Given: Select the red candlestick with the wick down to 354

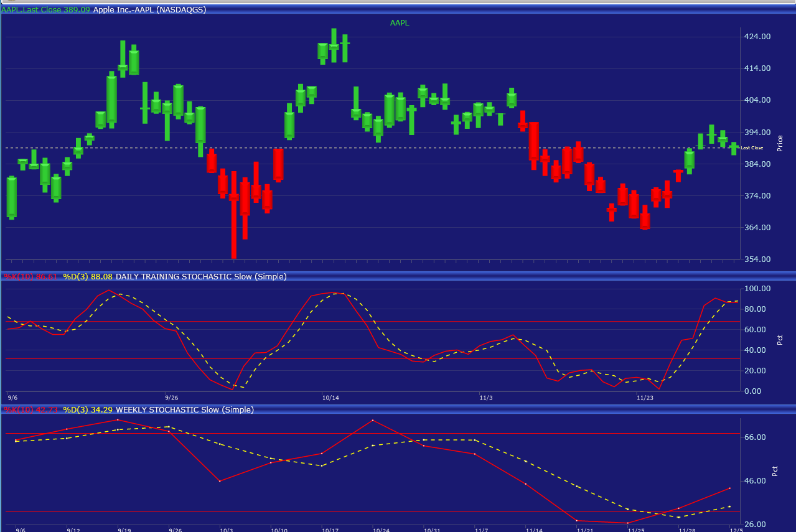Looking at the screenshot, I should click(234, 215).
